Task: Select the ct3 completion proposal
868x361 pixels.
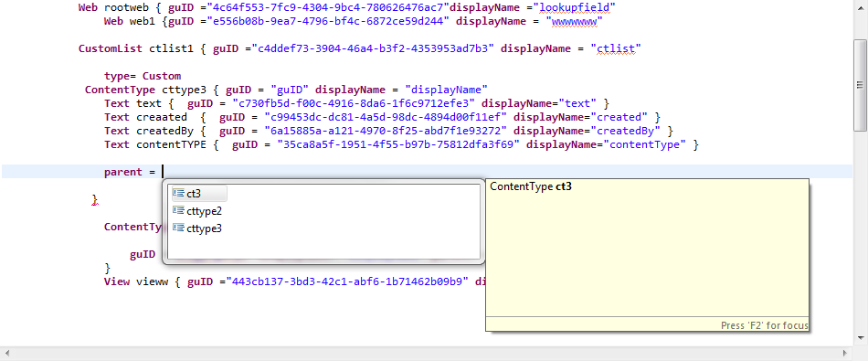Action: (199, 193)
